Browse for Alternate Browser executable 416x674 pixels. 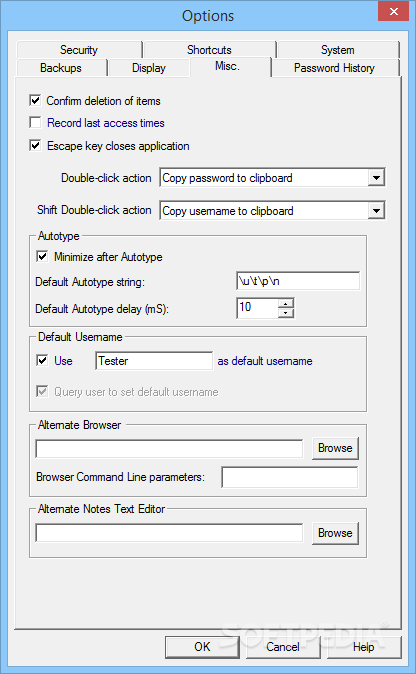(335, 448)
